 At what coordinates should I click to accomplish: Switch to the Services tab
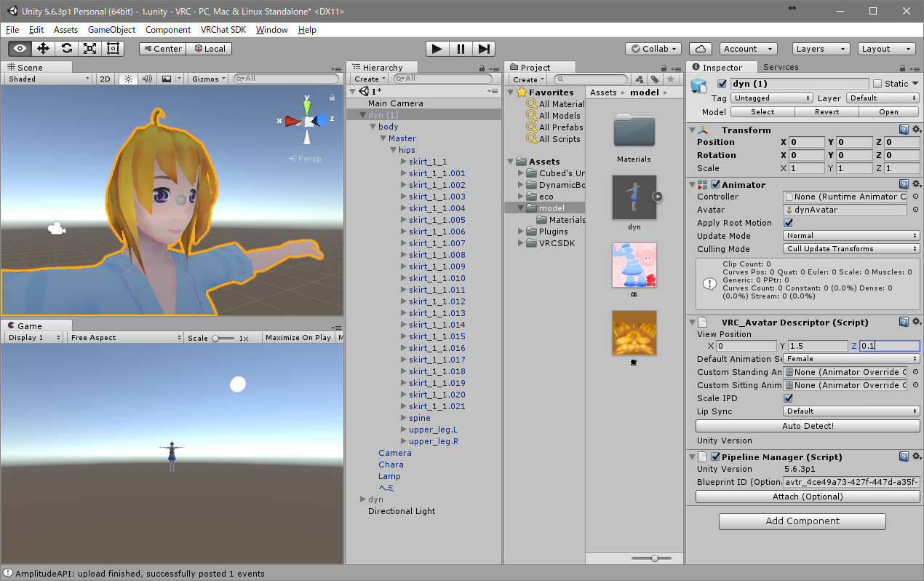pos(781,67)
